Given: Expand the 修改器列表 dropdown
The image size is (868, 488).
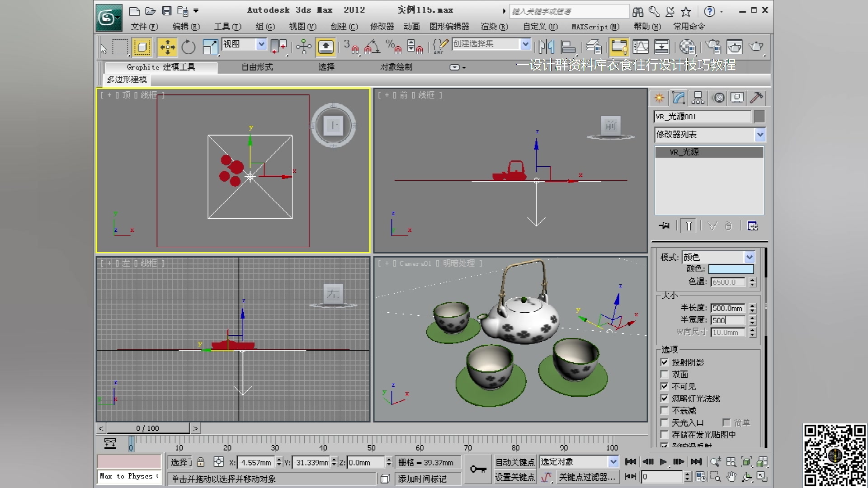Looking at the screenshot, I should tap(759, 135).
